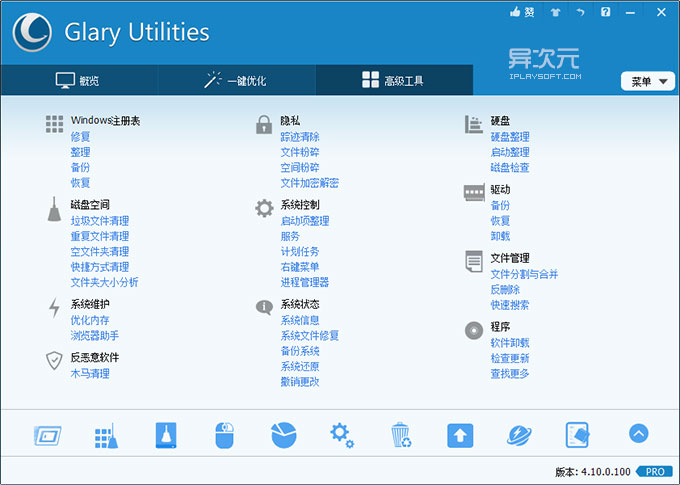The height and width of the screenshot is (485, 680).
Task: Click the undo arrow icon in title bar
Action: (x=581, y=12)
